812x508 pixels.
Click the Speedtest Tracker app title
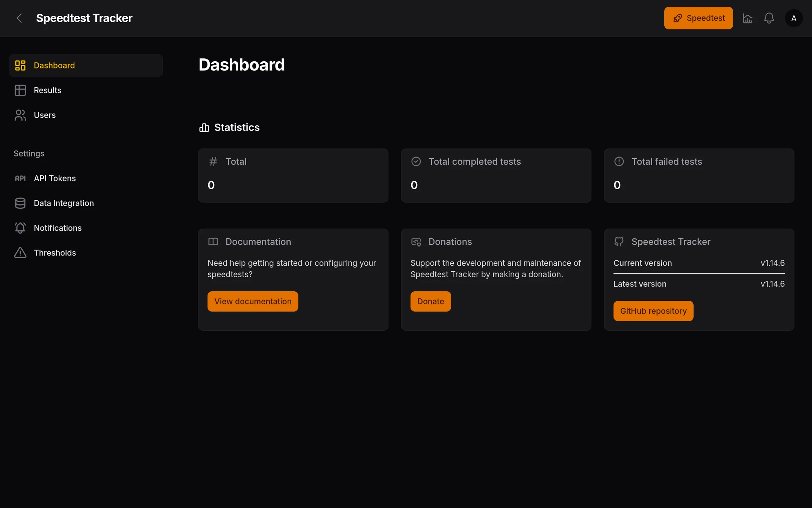tap(84, 18)
